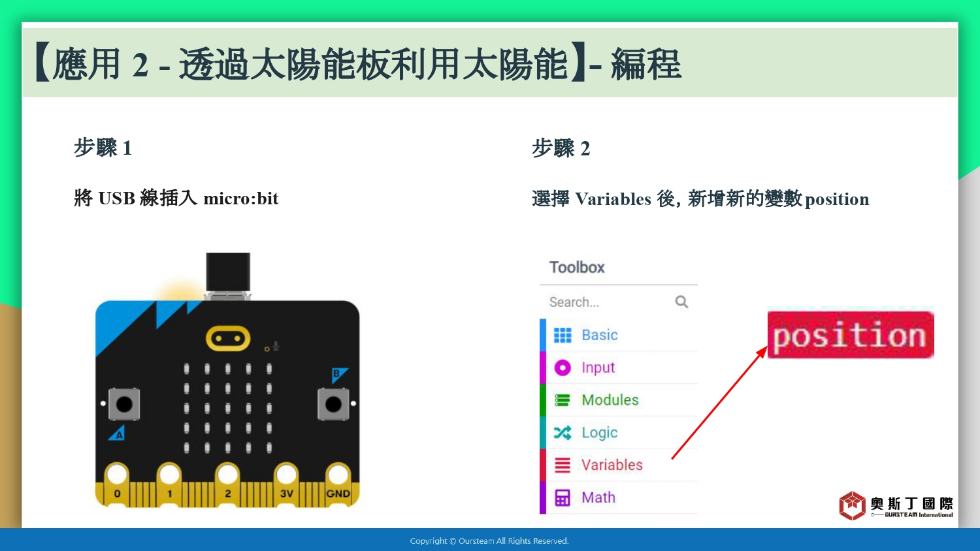
Task: Select the Modules list icon
Action: [x=563, y=400]
